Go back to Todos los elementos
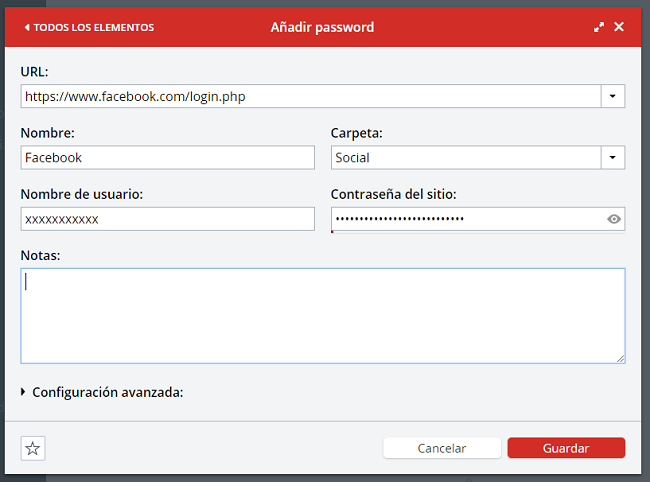This screenshot has height=482, width=650. coord(89,27)
